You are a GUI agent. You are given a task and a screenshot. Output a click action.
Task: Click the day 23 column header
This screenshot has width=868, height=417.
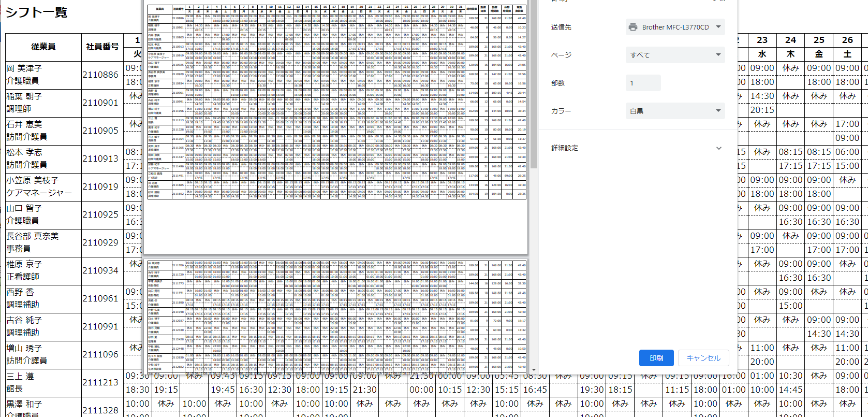pos(762,40)
